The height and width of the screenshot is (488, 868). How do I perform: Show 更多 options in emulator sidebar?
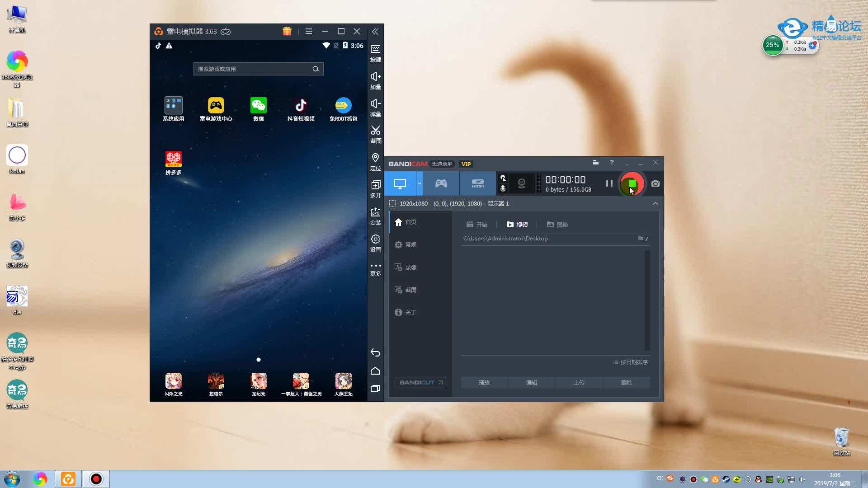click(x=375, y=269)
